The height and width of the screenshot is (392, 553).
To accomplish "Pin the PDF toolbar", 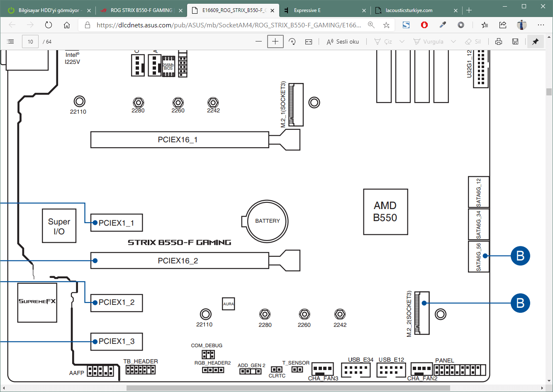I will tap(536, 41).
